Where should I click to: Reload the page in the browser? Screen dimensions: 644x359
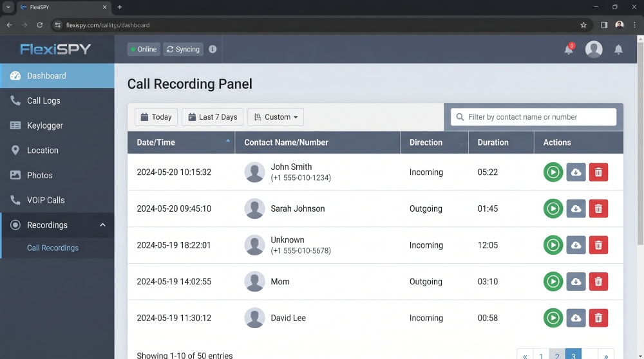click(39, 25)
